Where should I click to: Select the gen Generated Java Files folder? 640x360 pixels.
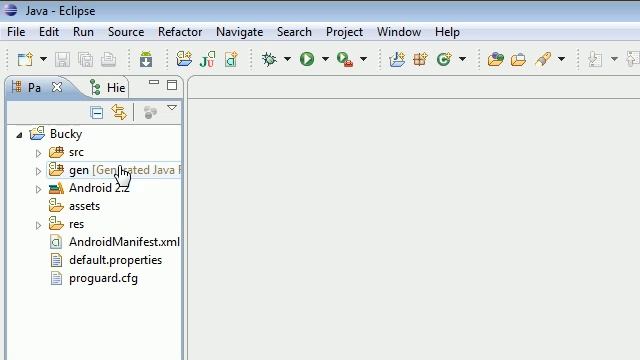pyautogui.click(x=114, y=170)
